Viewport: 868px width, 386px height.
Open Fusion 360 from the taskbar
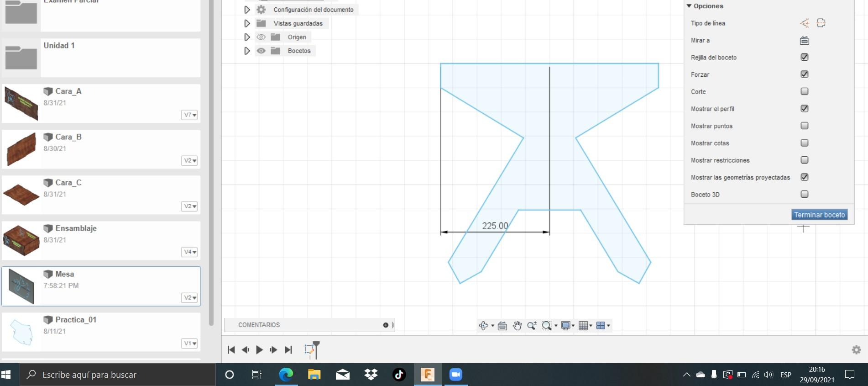click(428, 375)
